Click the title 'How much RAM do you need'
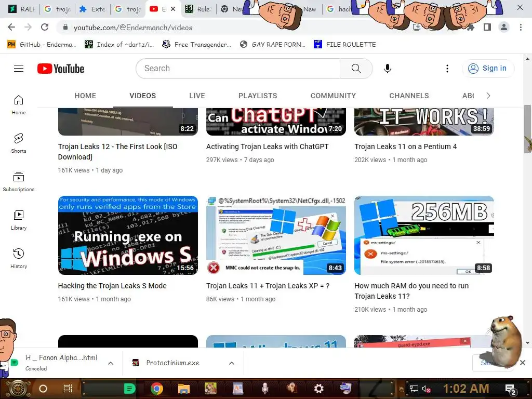The height and width of the screenshot is (399, 532). point(411,291)
